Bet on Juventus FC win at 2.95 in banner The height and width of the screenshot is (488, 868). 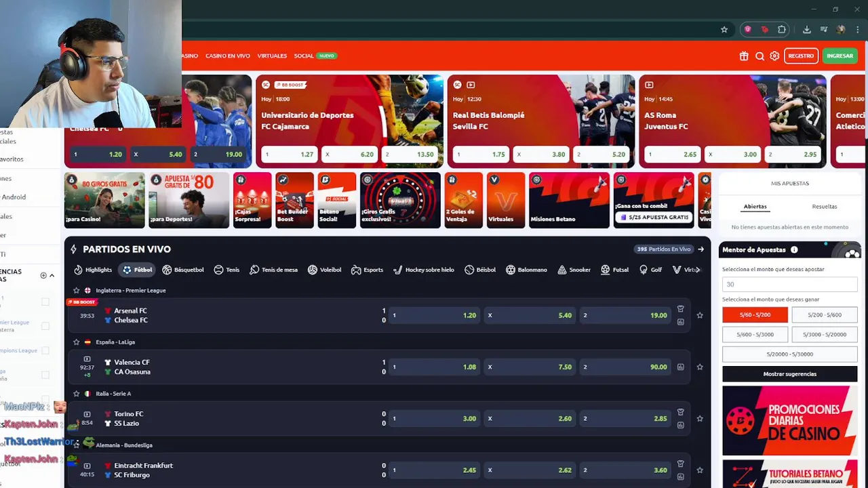click(793, 155)
